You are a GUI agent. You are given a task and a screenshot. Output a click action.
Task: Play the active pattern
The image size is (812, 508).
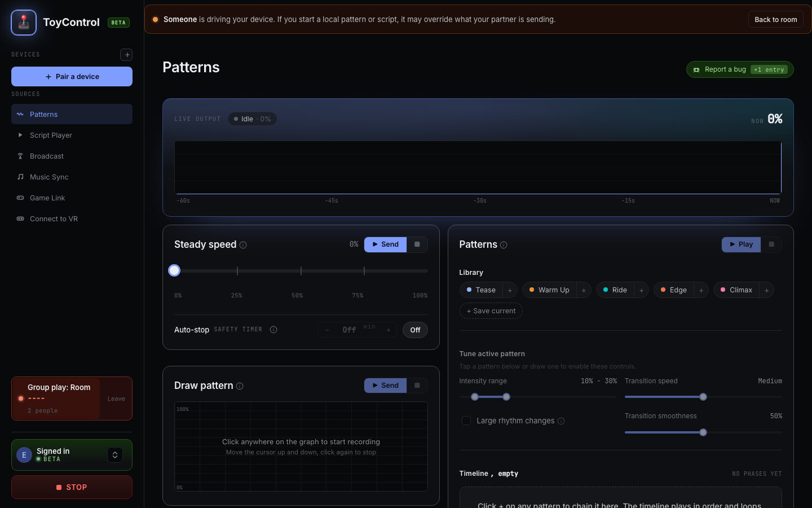point(741,244)
